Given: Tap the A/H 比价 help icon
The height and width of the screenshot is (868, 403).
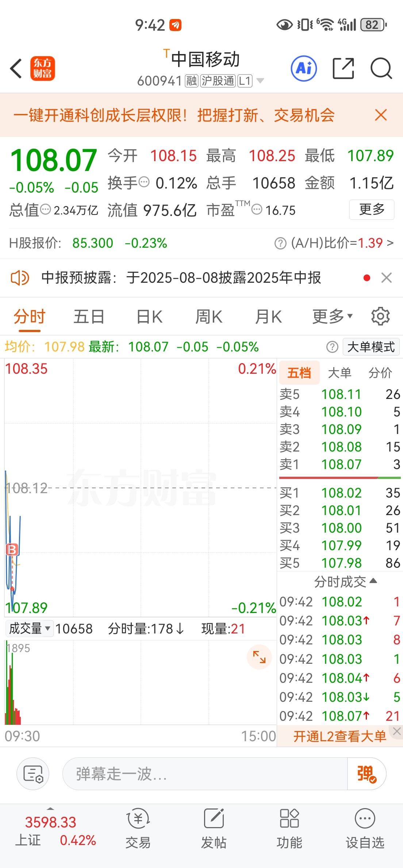Looking at the screenshot, I should click(x=280, y=243).
